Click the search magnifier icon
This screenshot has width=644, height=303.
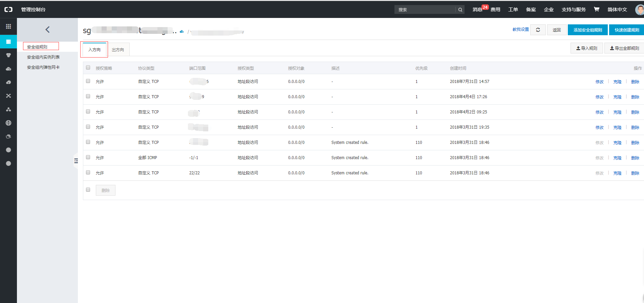pyautogui.click(x=460, y=10)
